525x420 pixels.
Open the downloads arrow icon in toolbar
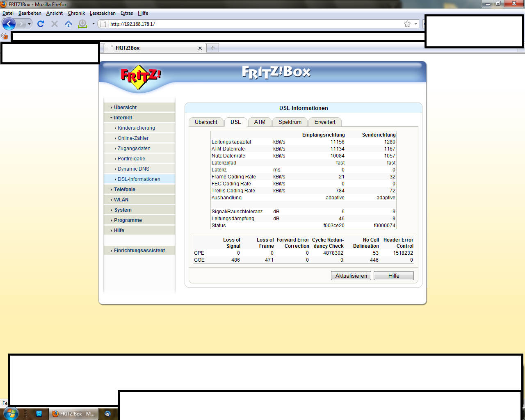pos(82,24)
